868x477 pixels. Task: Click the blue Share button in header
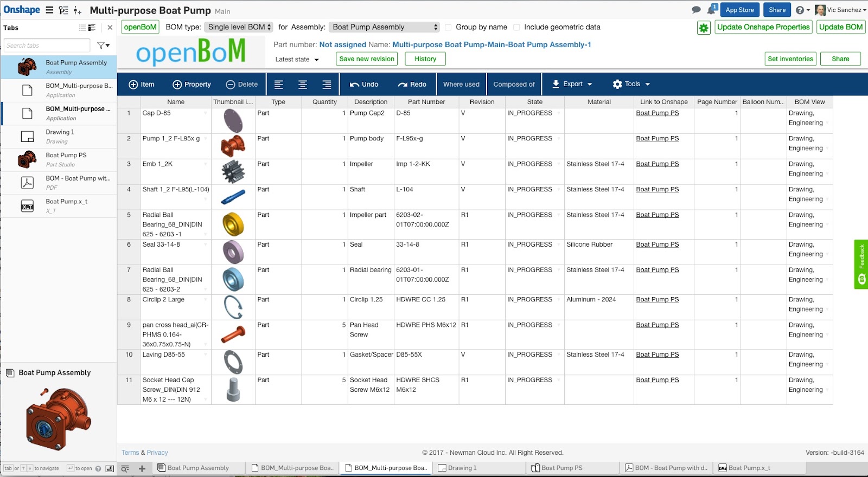(777, 10)
